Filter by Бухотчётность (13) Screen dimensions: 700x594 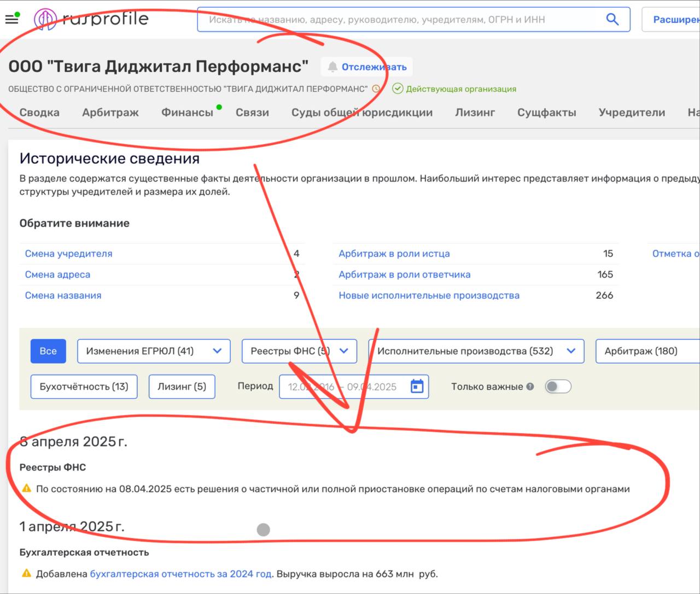point(84,386)
